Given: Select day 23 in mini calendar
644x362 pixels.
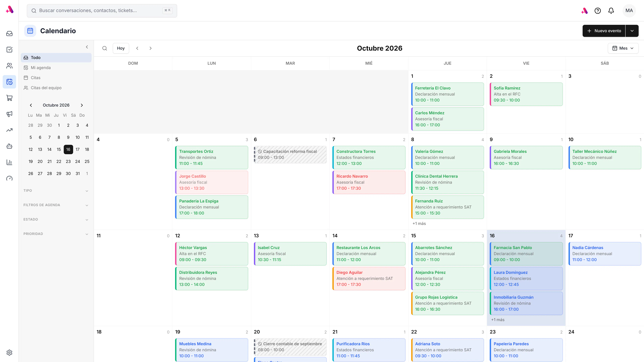Looking at the screenshot, I should (x=68, y=161).
